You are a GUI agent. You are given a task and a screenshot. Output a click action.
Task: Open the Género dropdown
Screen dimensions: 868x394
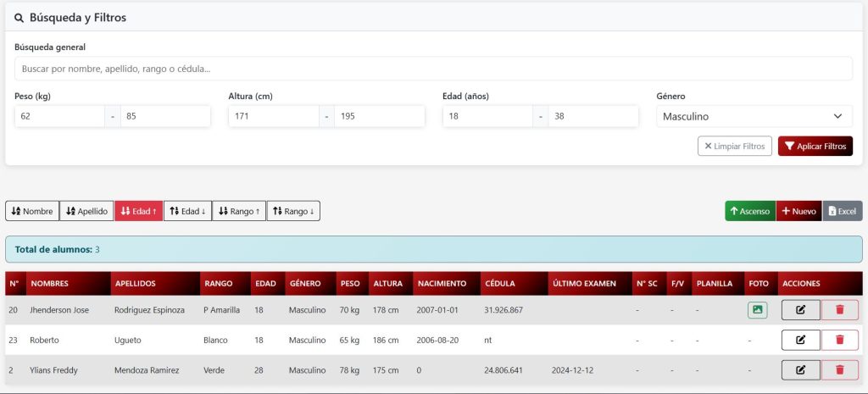(754, 116)
